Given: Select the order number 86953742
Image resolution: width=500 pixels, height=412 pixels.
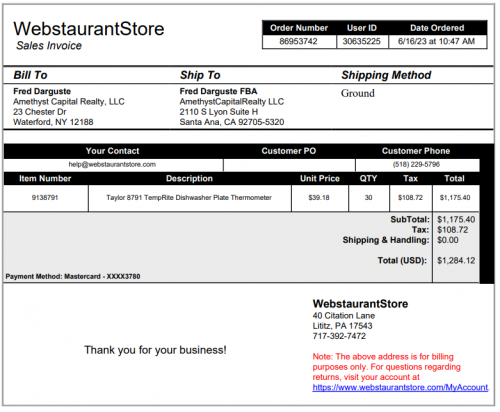Looking at the screenshot, I should [298, 41].
